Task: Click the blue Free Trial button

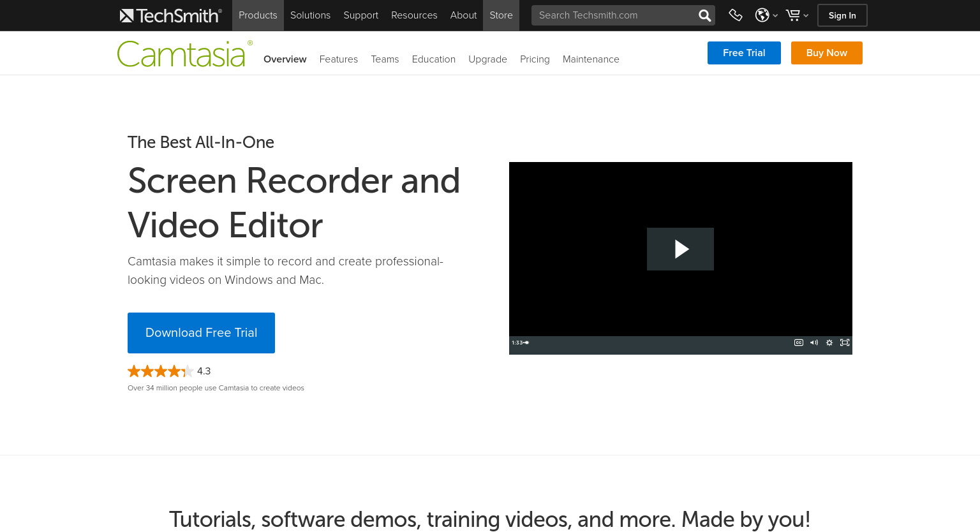Action: pos(744,53)
